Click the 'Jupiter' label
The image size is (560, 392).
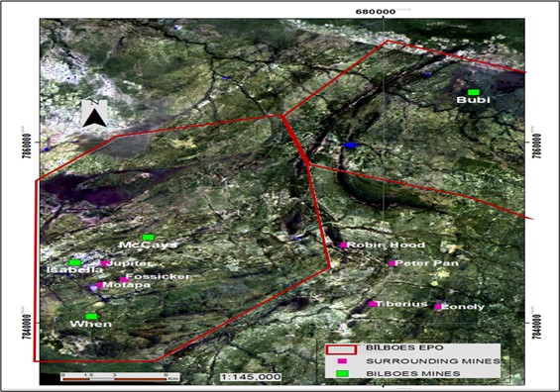tap(129, 263)
